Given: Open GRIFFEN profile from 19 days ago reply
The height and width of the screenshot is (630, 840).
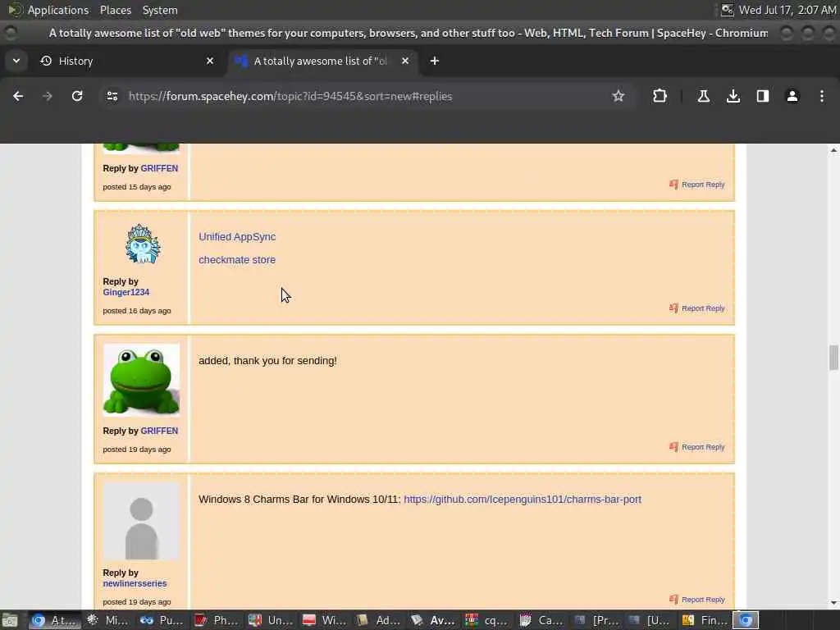Looking at the screenshot, I should pyautogui.click(x=159, y=431).
